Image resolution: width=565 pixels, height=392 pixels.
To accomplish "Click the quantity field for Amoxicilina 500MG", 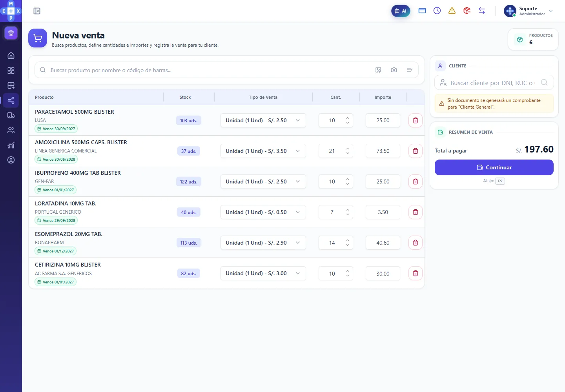I will (335, 151).
